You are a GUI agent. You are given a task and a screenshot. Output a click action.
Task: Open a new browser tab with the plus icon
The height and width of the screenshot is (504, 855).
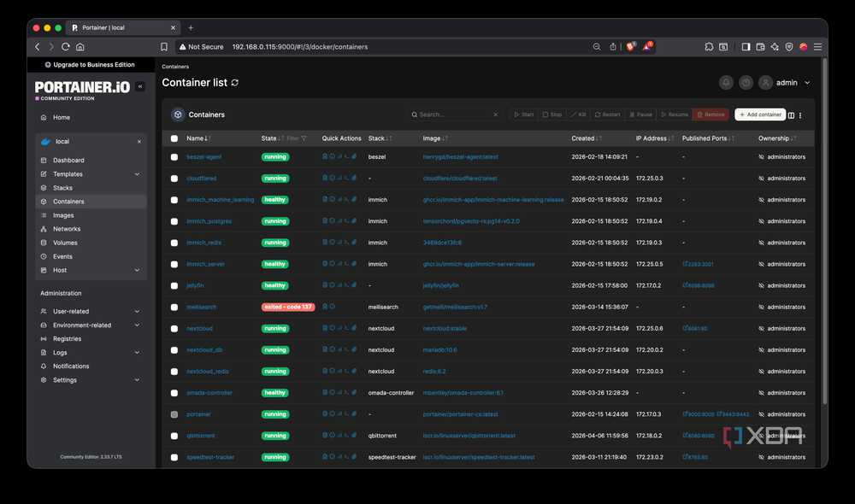coord(191,28)
